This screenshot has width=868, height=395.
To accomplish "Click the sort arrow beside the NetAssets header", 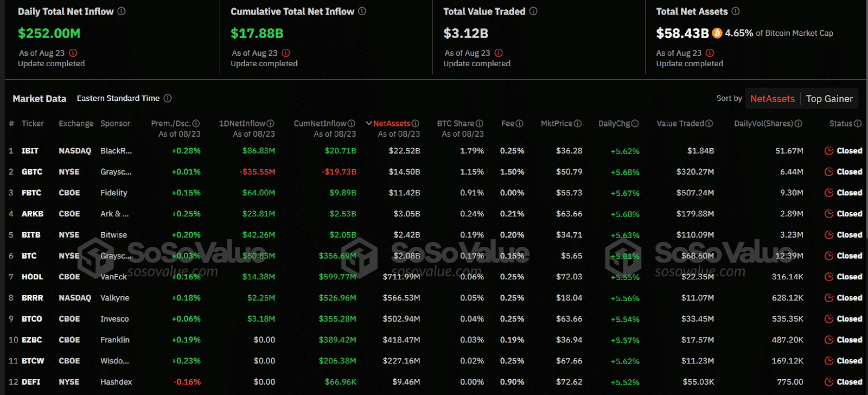I will (x=369, y=124).
